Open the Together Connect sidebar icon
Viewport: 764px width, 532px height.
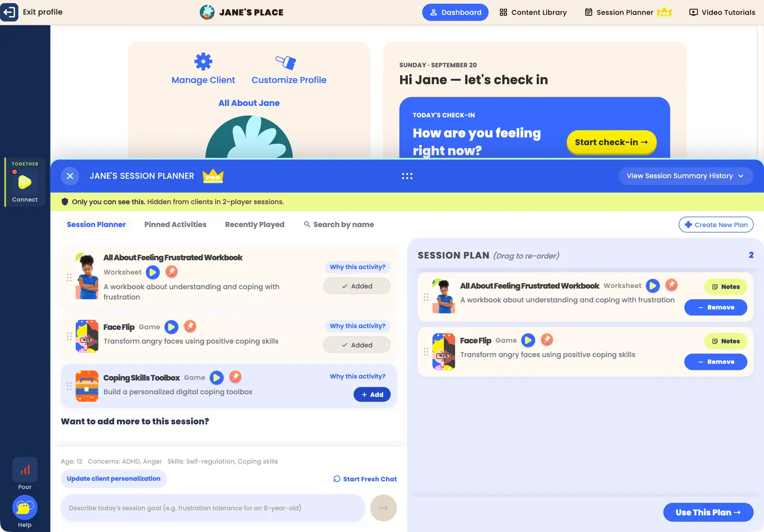pyautogui.click(x=25, y=182)
